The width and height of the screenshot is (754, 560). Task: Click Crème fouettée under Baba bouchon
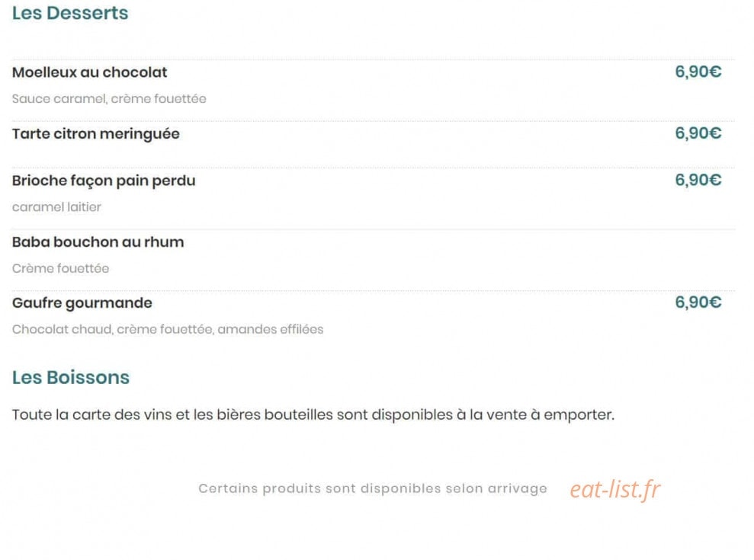[60, 268]
